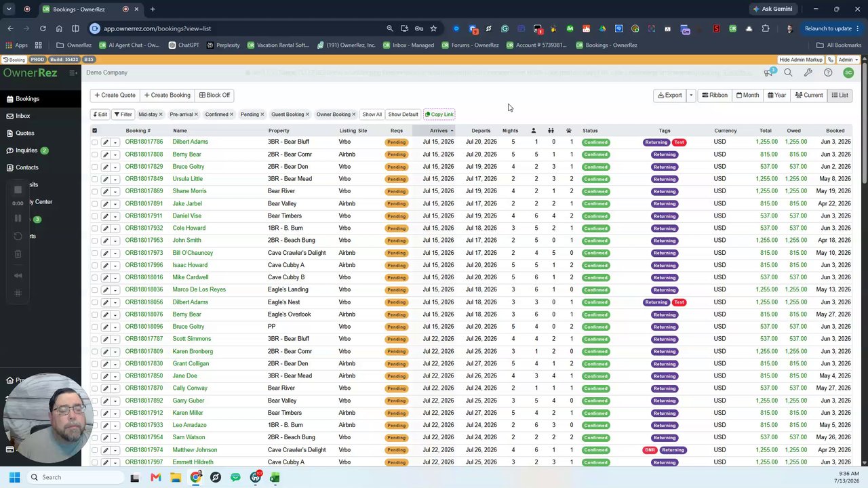
Task: Click Show Default filters button
Action: click(x=403, y=115)
